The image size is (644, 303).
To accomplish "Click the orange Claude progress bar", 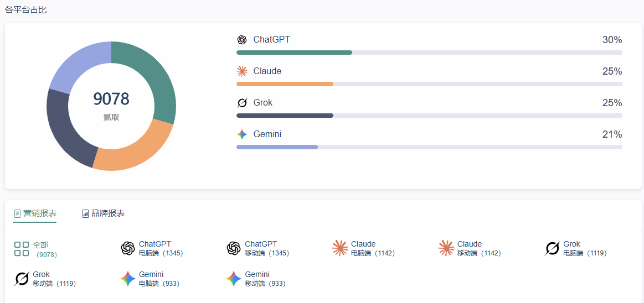I will 285,84.
